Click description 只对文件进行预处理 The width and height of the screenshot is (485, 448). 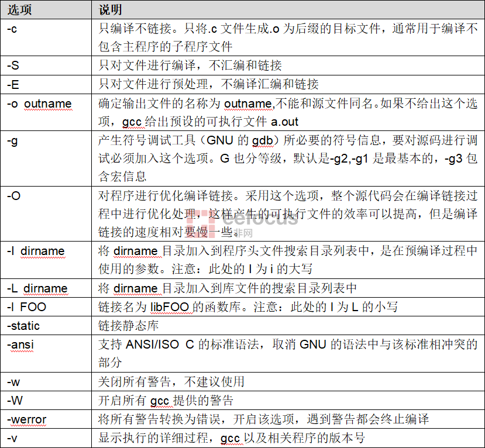288,84
